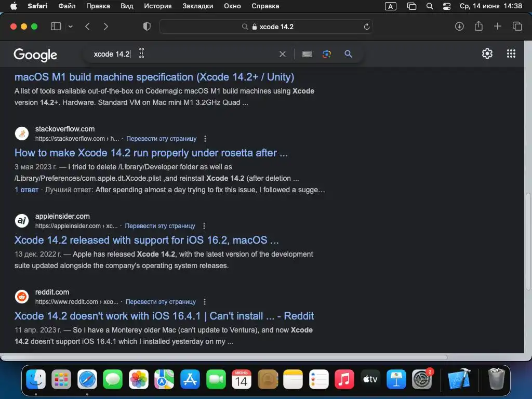
Task: Show Safari downloads
Action: point(459,26)
